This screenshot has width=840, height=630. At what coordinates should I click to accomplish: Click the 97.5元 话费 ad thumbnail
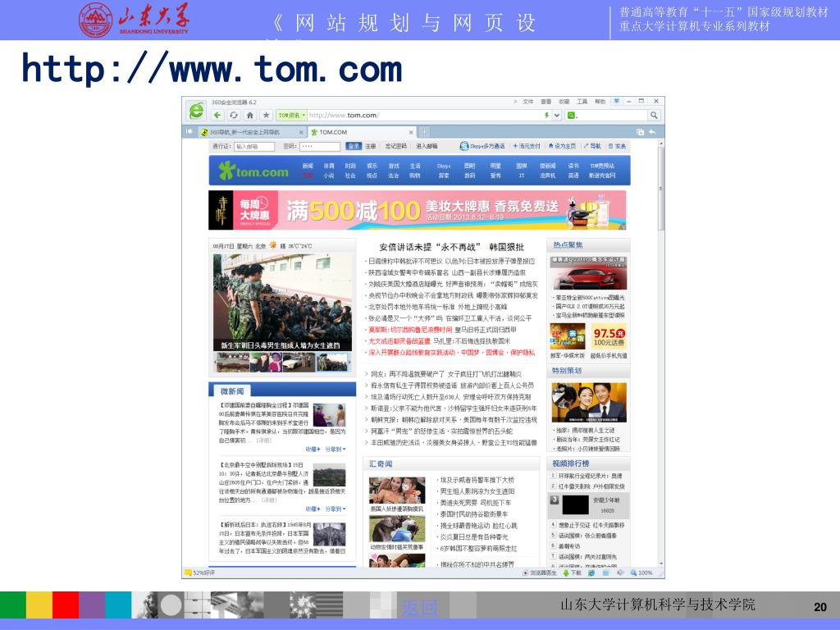coord(609,336)
